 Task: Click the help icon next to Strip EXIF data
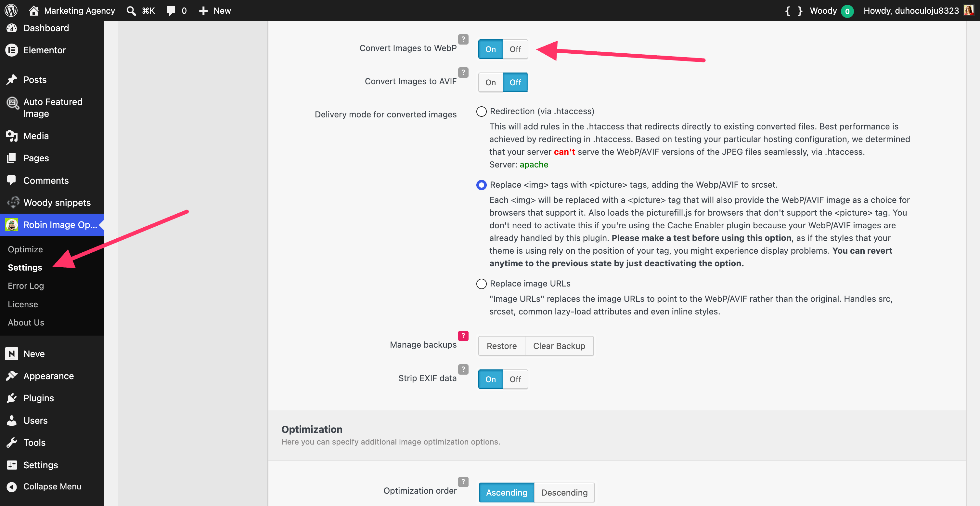click(463, 369)
